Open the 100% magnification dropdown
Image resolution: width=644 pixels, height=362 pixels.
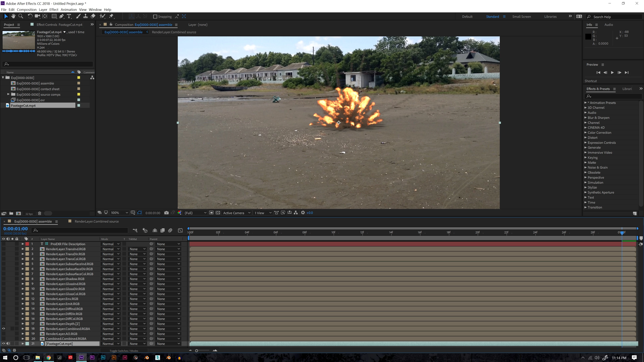[120, 213]
